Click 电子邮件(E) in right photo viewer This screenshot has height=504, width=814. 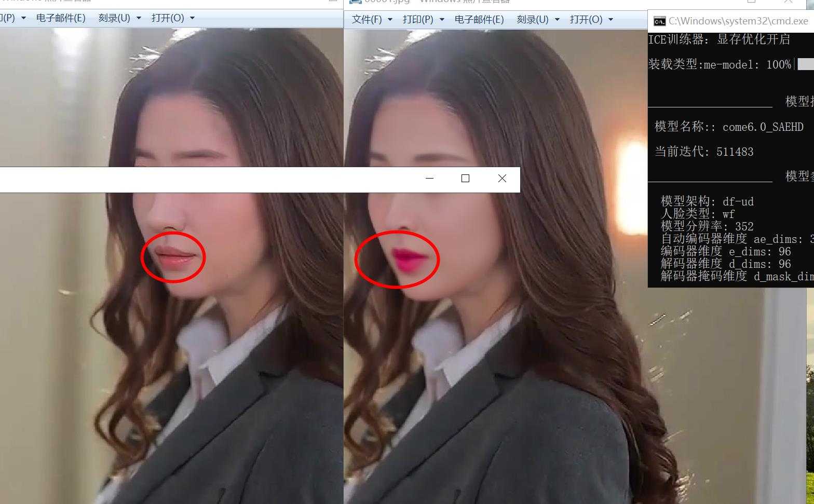(479, 19)
